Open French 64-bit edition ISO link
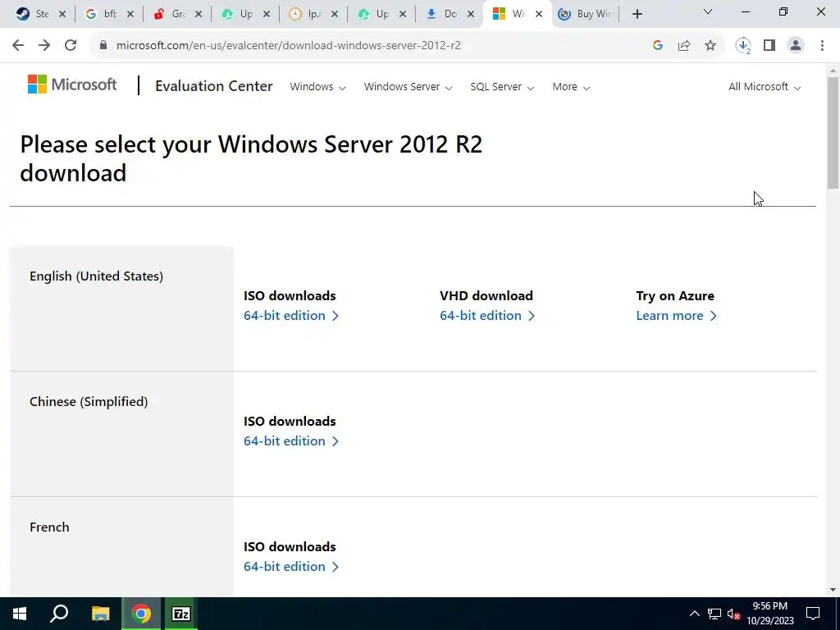Viewport: 840px width, 630px height. (x=291, y=566)
